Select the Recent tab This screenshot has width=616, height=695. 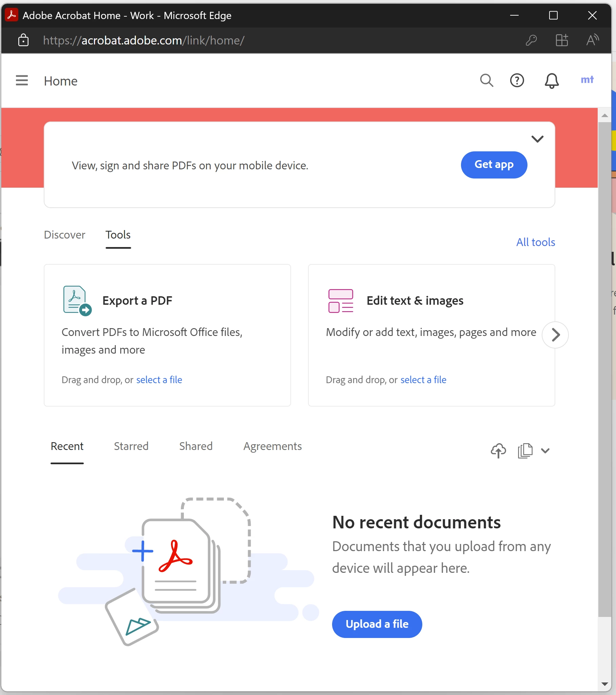pyautogui.click(x=67, y=446)
